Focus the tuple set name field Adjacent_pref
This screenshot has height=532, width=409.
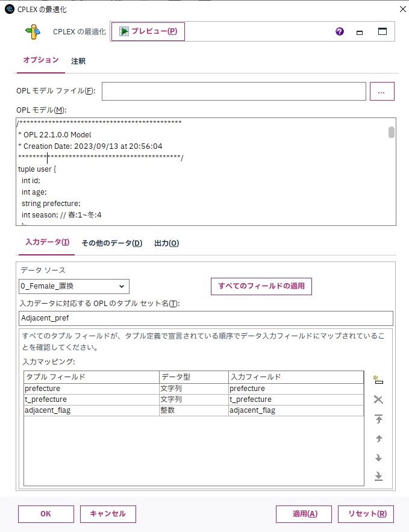tap(206, 318)
